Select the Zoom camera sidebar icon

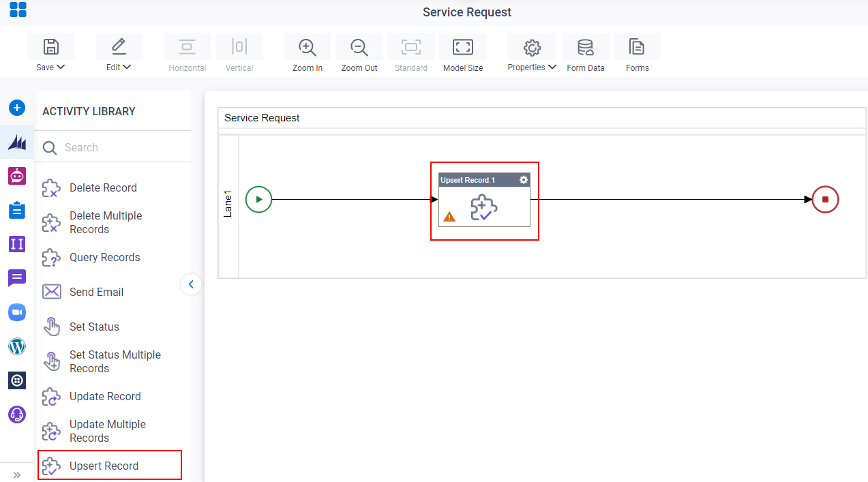coord(17,312)
